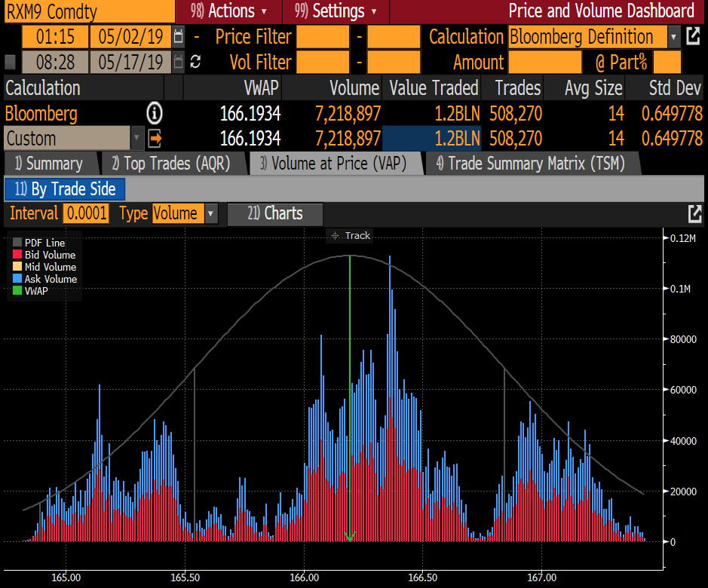This screenshot has width=708, height=588.
Task: Click the green VWAP marker line on chart
Action: pyautogui.click(x=350, y=397)
